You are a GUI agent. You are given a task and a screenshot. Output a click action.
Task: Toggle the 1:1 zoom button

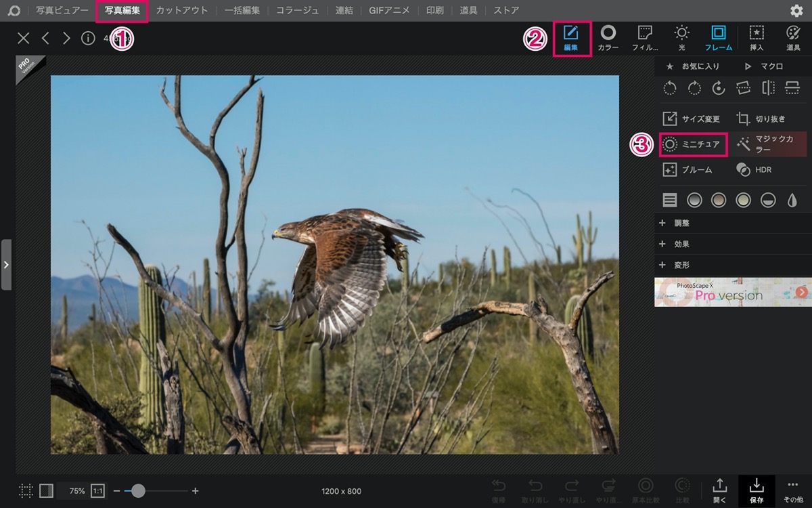point(98,490)
